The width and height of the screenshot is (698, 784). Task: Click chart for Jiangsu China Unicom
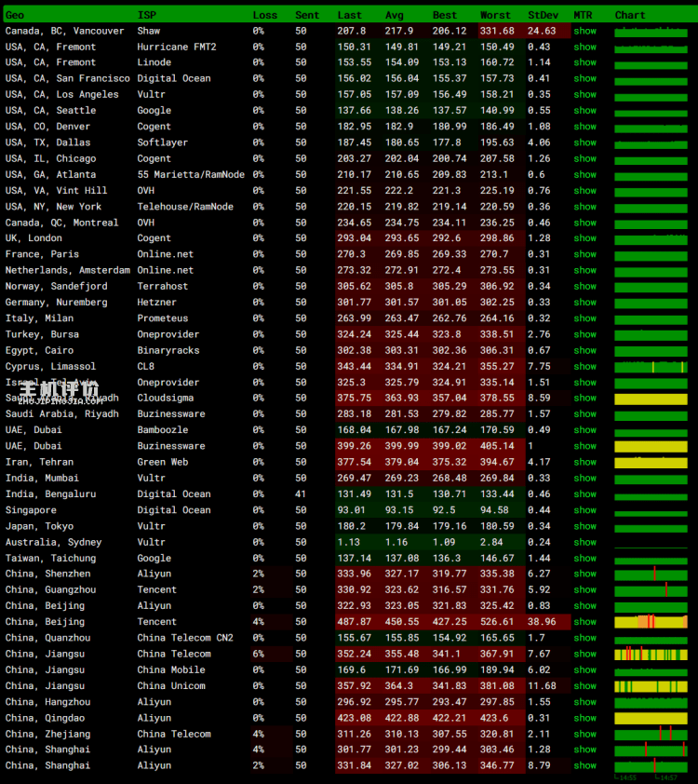(x=651, y=686)
